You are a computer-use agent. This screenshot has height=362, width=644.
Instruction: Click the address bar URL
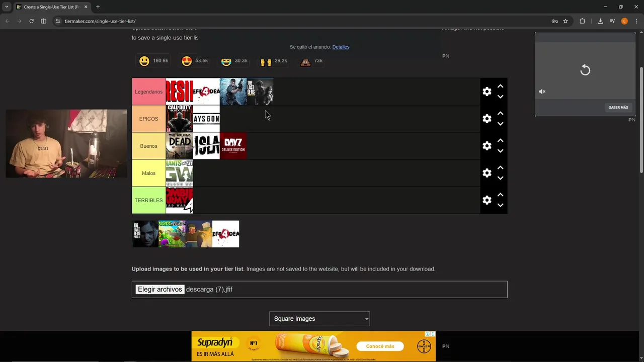(x=100, y=21)
